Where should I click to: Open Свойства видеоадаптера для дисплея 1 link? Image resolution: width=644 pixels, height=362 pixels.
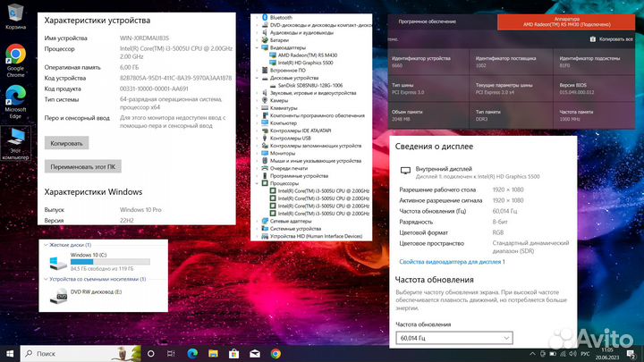[x=452, y=262]
